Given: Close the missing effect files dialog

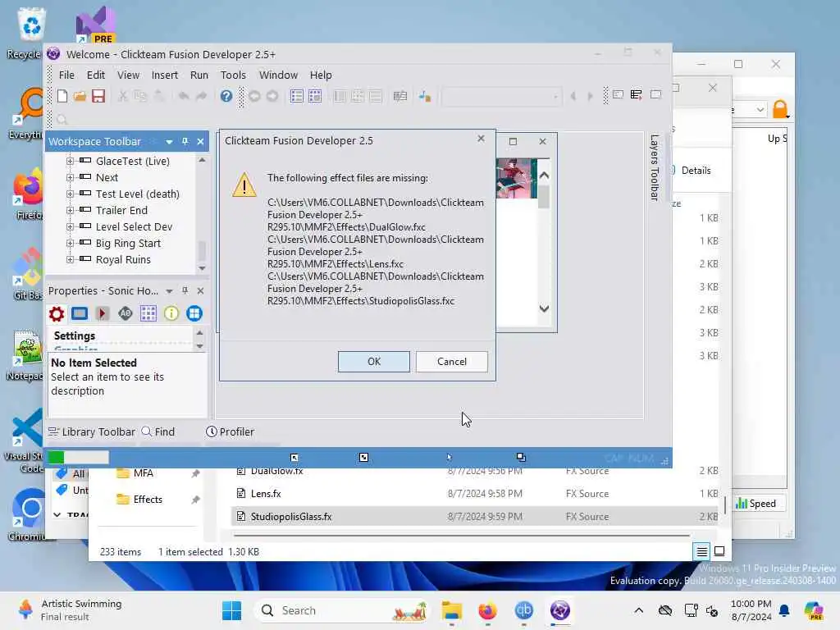Looking at the screenshot, I should pos(481,139).
